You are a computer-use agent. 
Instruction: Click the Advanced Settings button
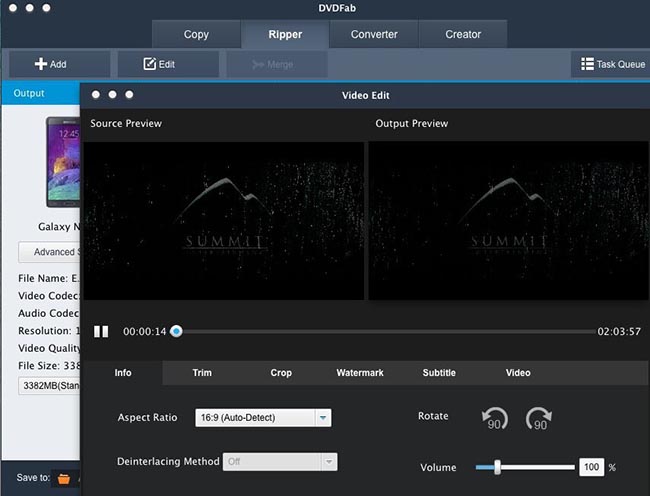coord(50,252)
